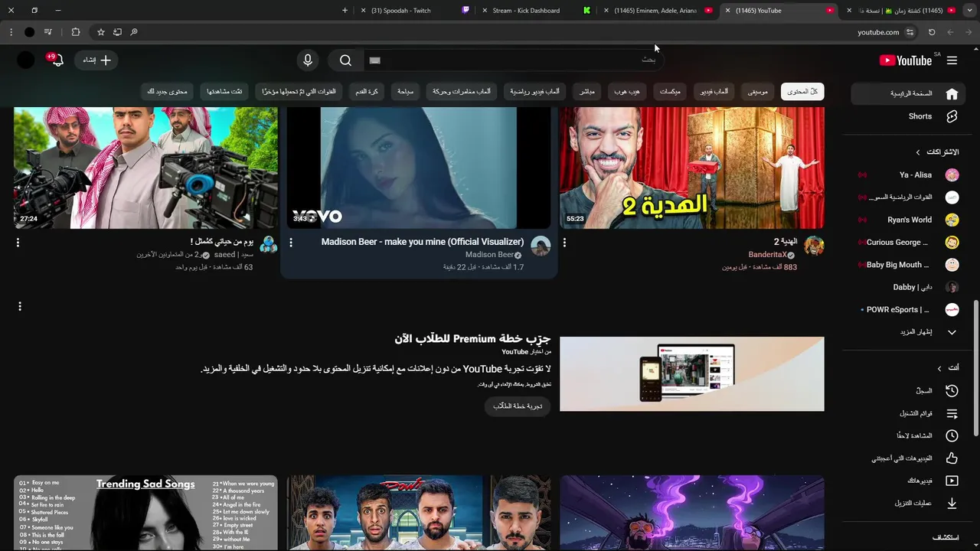980x551 pixels.
Task: Select سياحة filter chip
Action: click(x=405, y=92)
